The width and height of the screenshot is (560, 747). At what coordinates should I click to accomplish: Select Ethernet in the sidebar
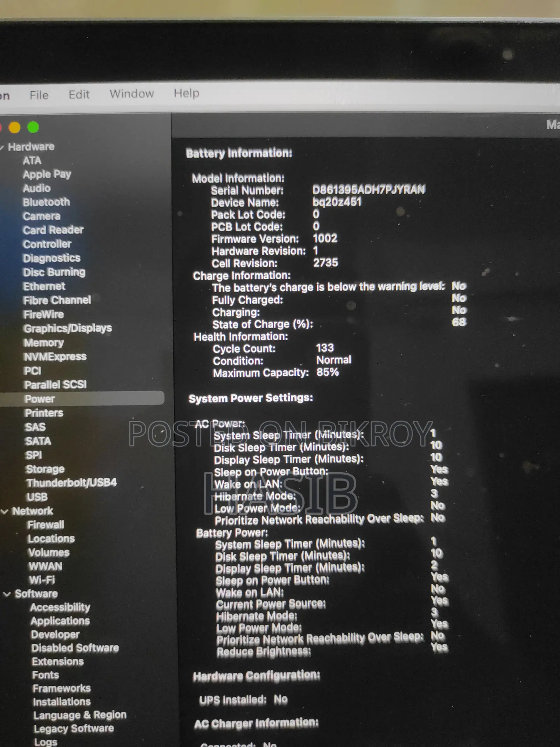44,286
